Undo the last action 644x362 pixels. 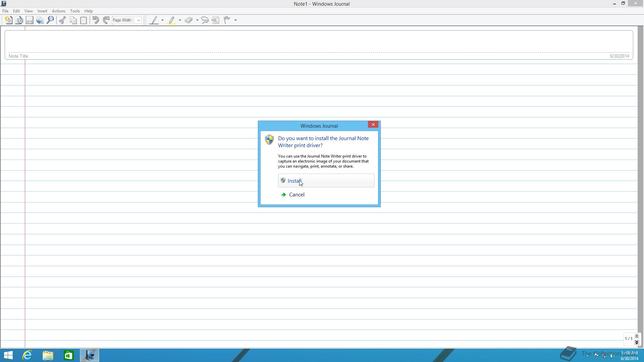pos(96,20)
